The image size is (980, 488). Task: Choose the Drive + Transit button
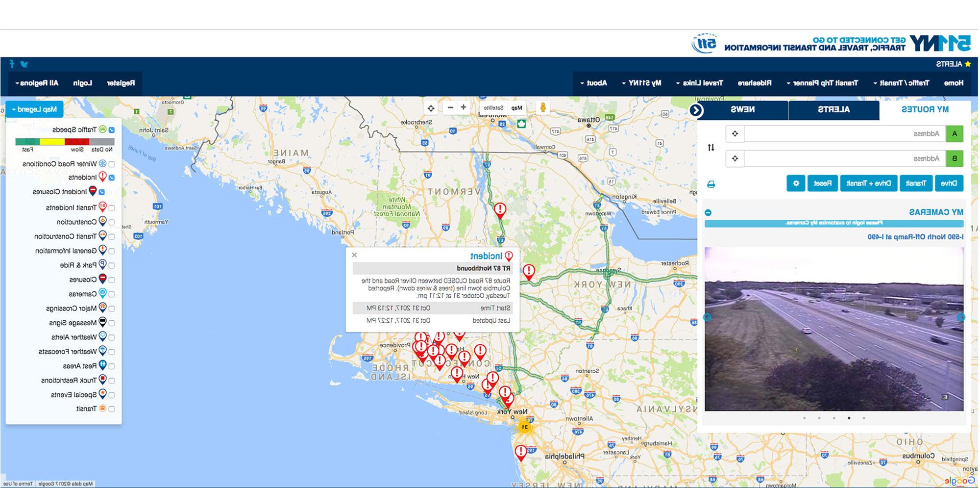(868, 183)
